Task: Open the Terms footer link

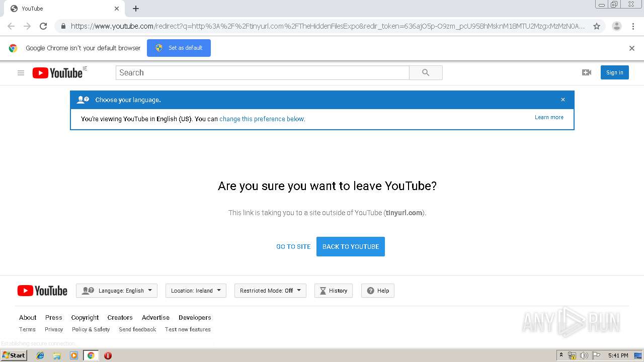Action: pyautogui.click(x=27, y=330)
